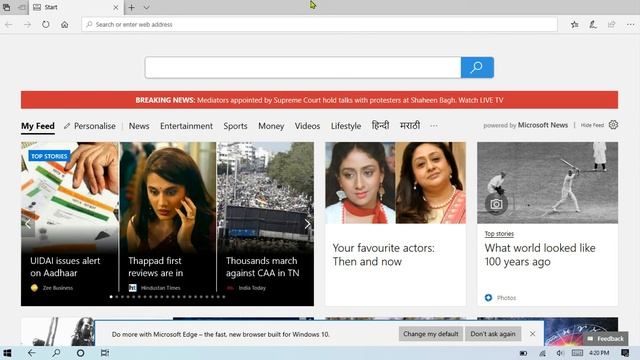
Task: Open Cortana circle on taskbar
Action: (x=80, y=353)
